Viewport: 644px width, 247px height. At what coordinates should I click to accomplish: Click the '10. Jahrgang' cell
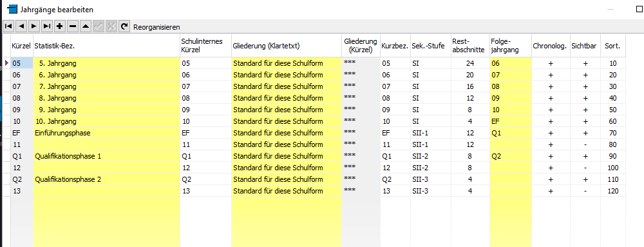(x=106, y=122)
